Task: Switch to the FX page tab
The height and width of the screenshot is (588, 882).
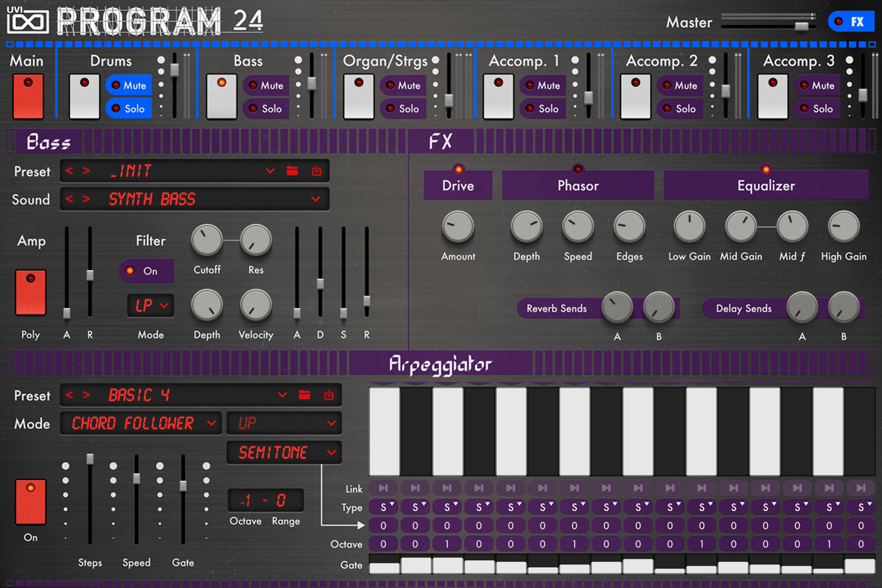Action: [x=851, y=22]
